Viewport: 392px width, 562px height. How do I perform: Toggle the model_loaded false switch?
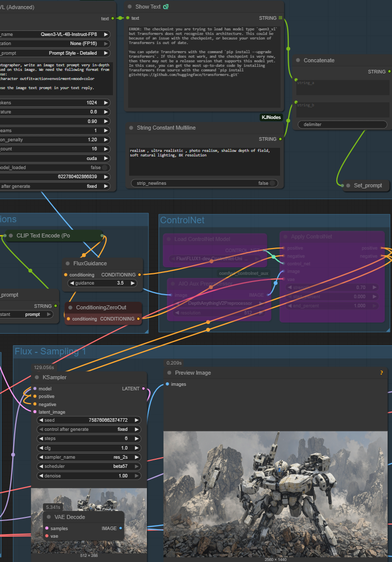(104, 168)
